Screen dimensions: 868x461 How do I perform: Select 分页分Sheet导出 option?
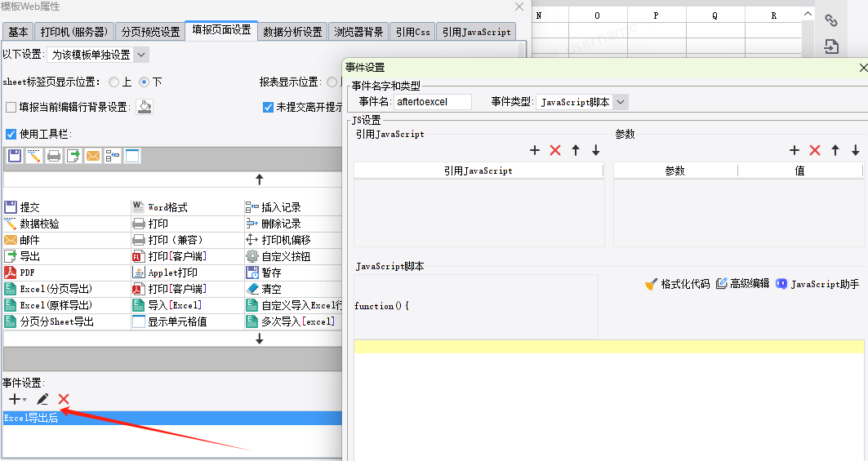(49, 321)
